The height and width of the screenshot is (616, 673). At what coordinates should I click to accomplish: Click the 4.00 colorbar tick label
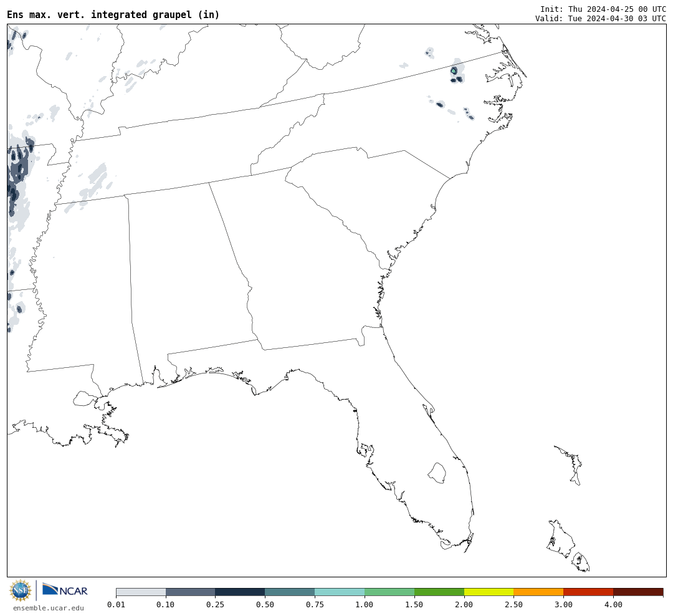pyautogui.click(x=613, y=604)
